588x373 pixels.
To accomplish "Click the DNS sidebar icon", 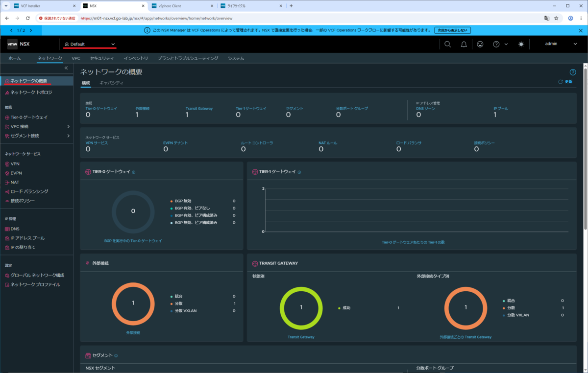I will 7,229.
